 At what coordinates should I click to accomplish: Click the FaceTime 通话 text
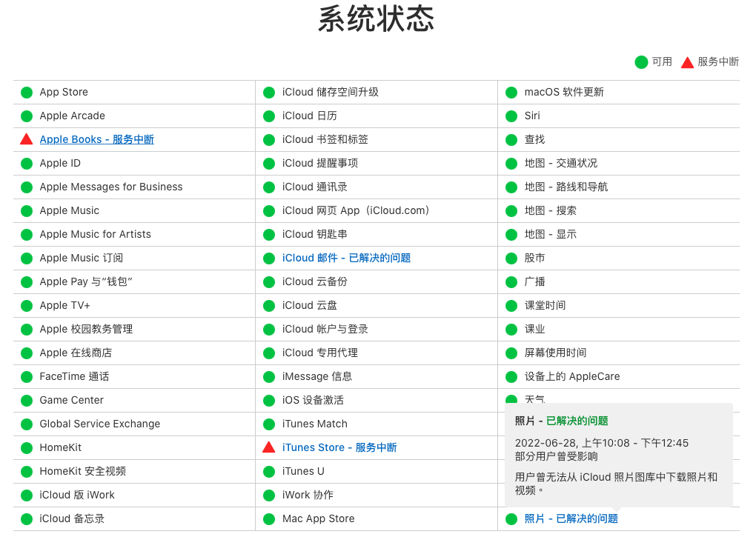[74, 376]
